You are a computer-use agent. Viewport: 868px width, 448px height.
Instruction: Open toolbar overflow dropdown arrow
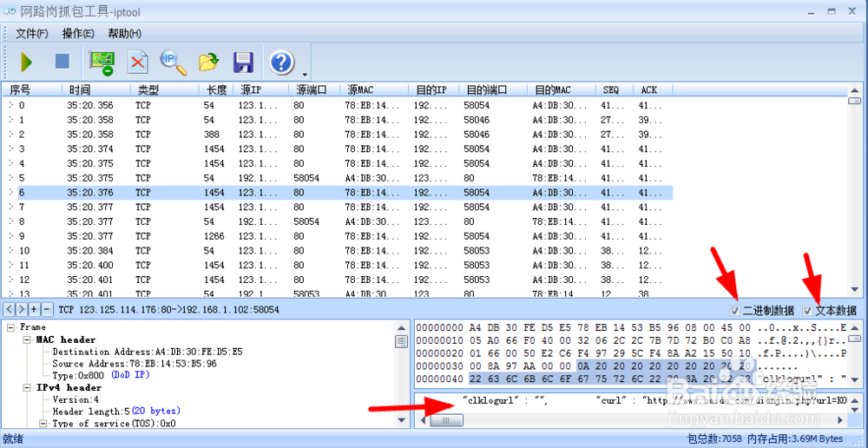click(305, 74)
